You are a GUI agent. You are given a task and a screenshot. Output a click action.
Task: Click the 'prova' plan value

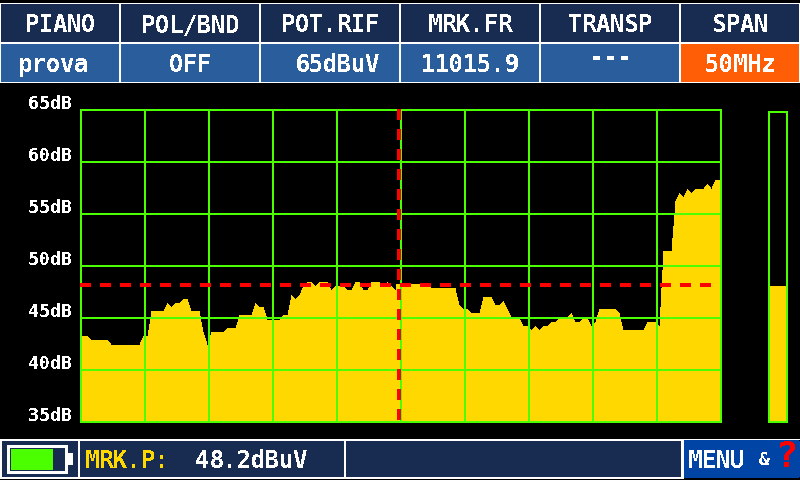coord(60,63)
